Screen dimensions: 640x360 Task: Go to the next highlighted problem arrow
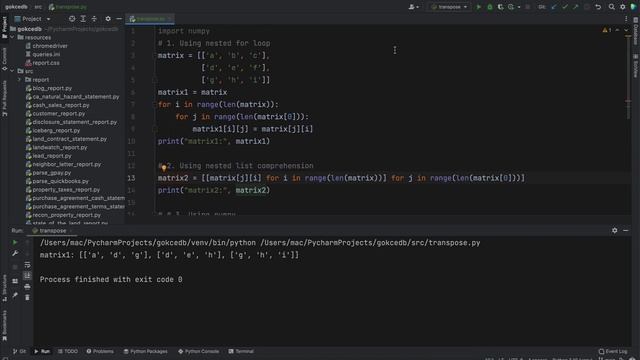(x=626, y=30)
